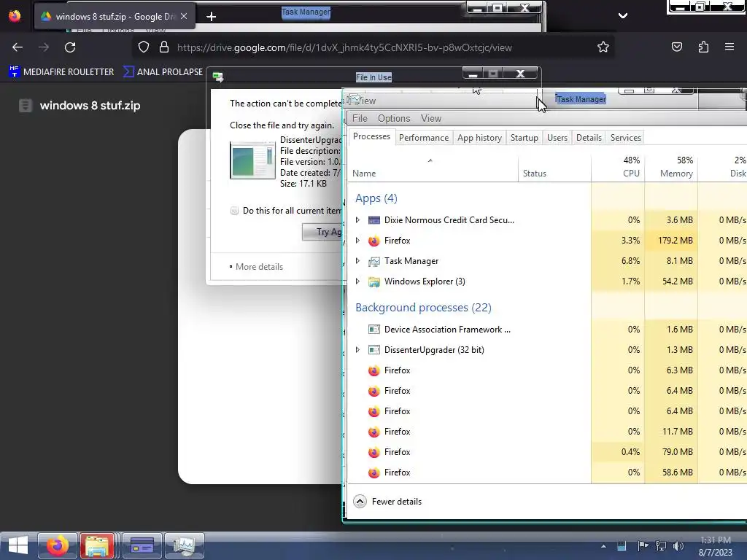Open Firefox from the taskbar

click(x=57, y=545)
